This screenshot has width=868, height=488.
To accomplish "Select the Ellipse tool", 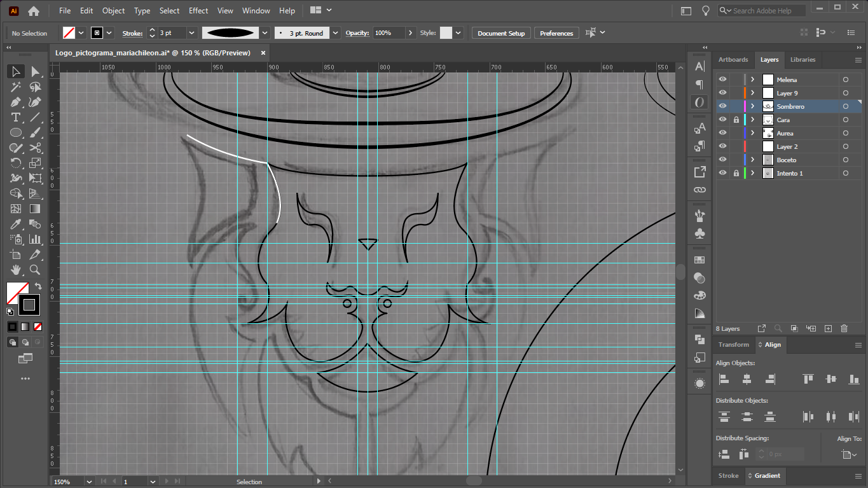I will 17,133.
